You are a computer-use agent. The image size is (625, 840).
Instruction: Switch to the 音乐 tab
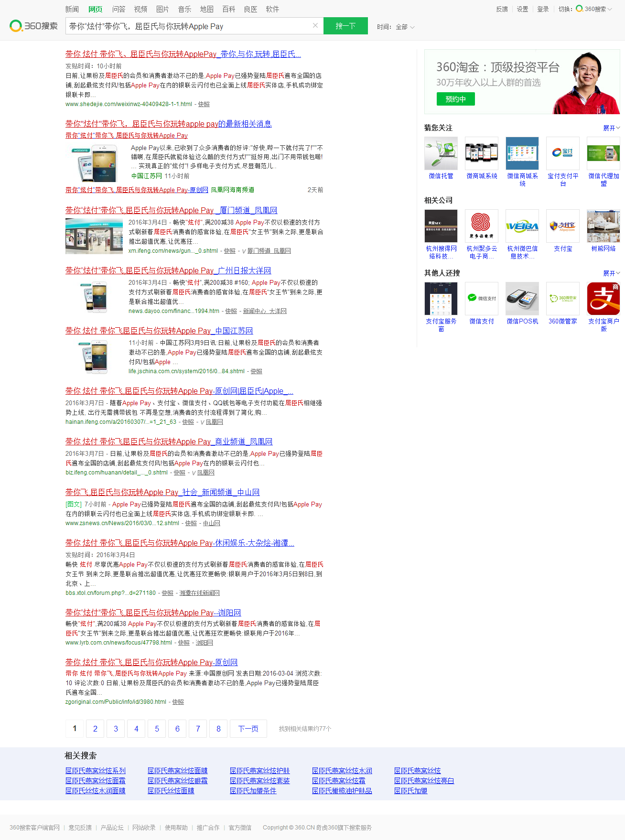184,9
